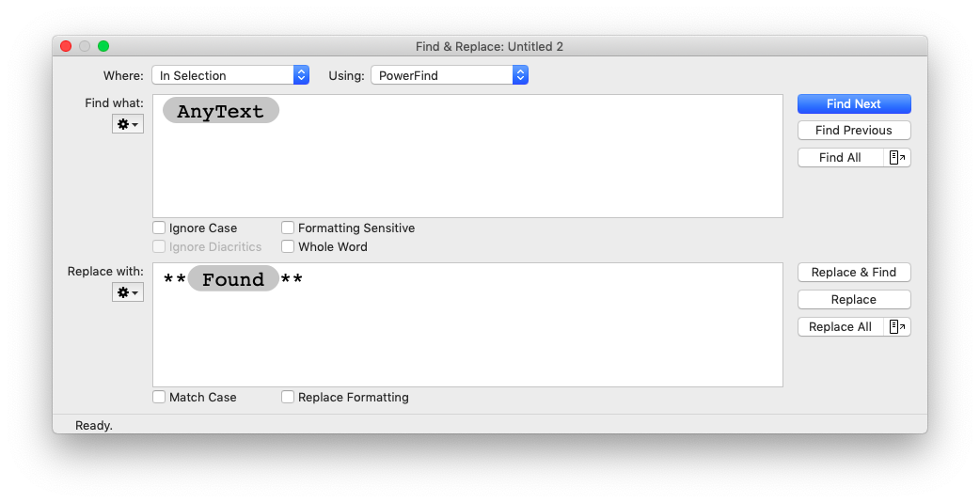Open the Using dropdown showing PowerFind
Image resolution: width=980 pixels, height=503 pixels.
[450, 75]
